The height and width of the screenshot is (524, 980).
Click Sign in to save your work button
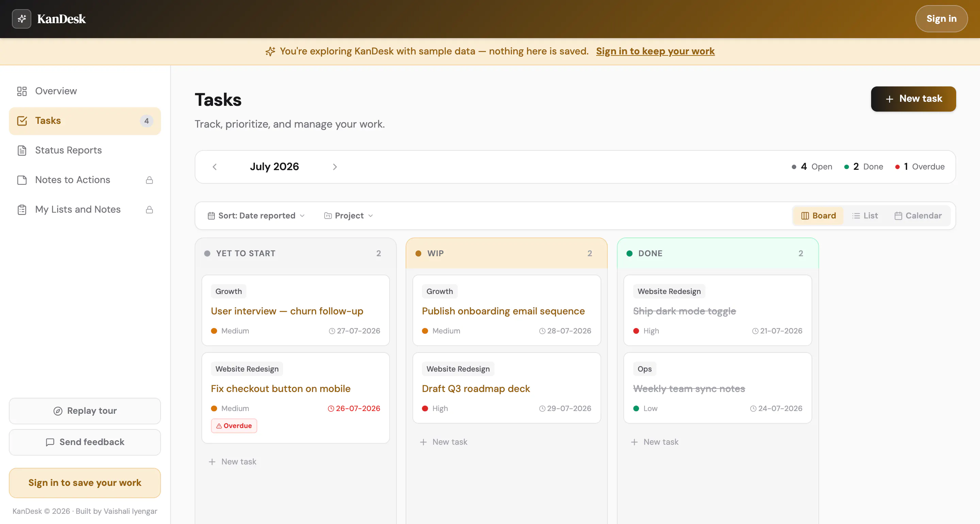point(85,483)
